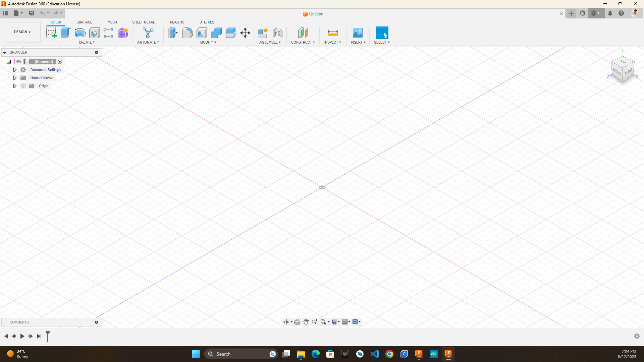Click the ViewCube TOP face
The height and width of the screenshot is (362, 644).
tap(623, 61)
